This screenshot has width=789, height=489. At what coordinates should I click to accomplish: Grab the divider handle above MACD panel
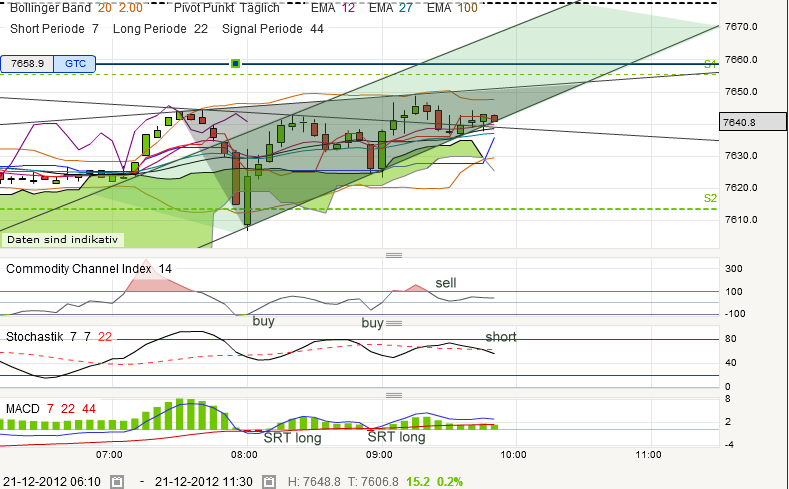pyautogui.click(x=393, y=395)
